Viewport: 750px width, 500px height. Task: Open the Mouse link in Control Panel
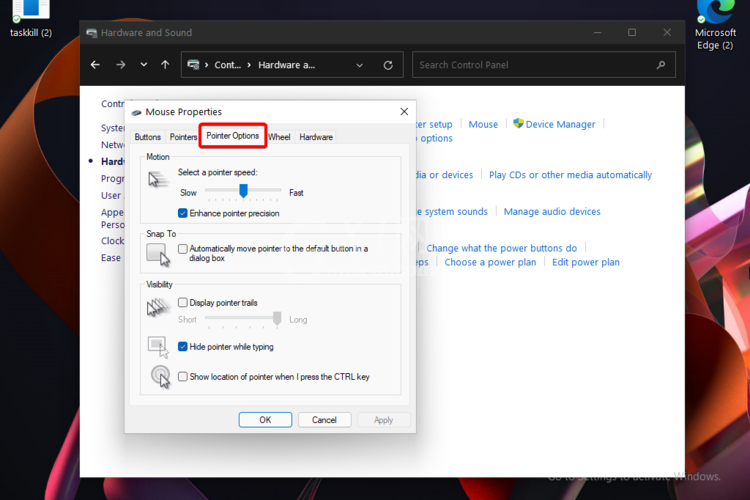pos(483,124)
